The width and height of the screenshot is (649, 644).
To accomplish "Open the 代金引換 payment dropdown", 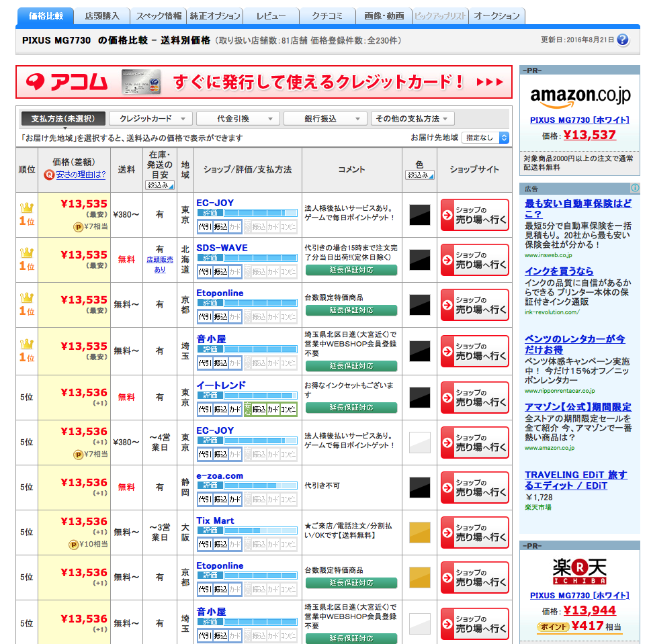I will click(238, 119).
